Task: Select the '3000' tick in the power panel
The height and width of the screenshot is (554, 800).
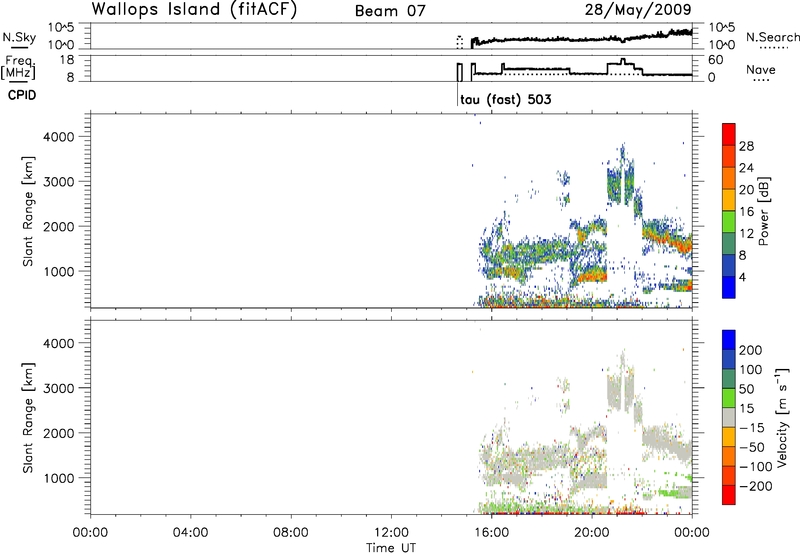Action: coord(59,182)
